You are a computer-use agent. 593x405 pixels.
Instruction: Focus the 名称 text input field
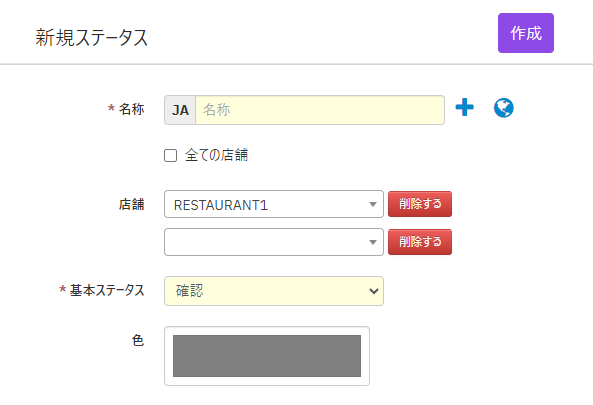point(320,110)
